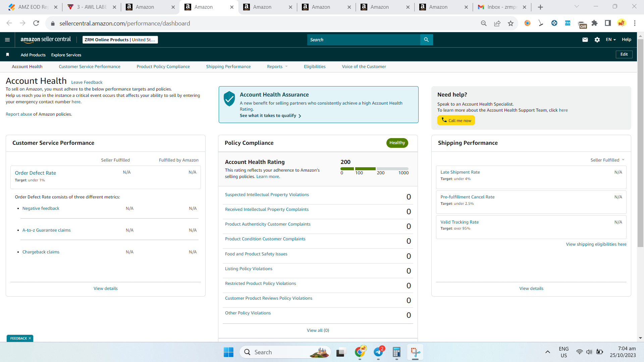The width and height of the screenshot is (644, 362).
Task: Open the Seller Central messages envelope icon
Action: pyautogui.click(x=585, y=40)
